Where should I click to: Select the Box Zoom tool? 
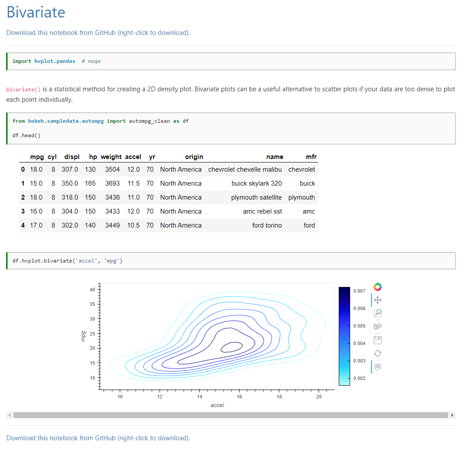pos(377,313)
